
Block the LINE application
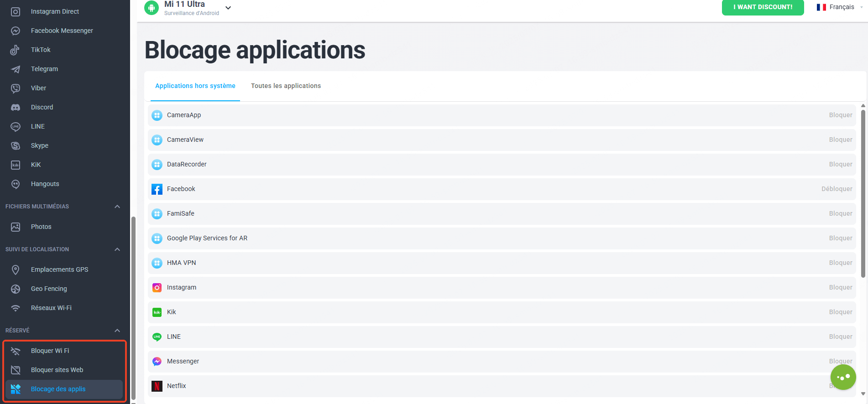pos(841,337)
